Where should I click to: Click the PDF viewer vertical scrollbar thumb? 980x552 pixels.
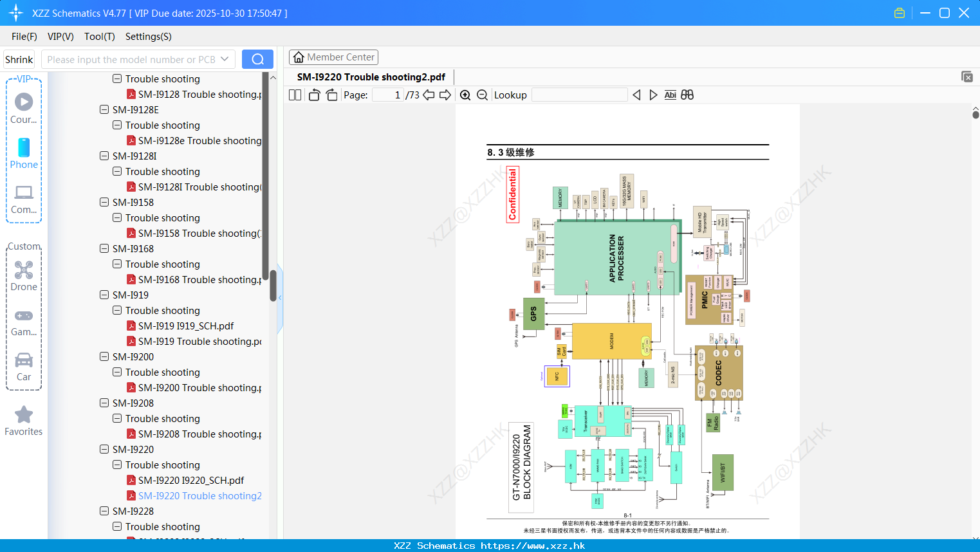(x=975, y=115)
